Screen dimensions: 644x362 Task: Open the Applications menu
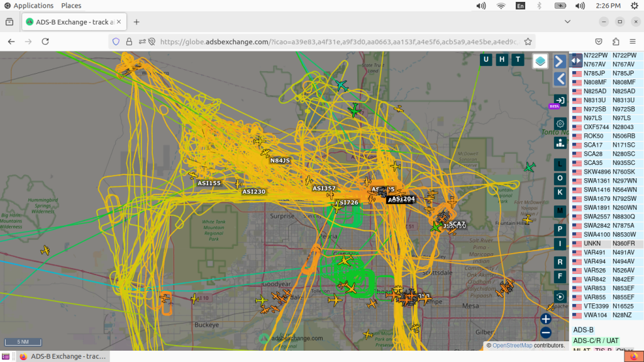pos(29,5)
